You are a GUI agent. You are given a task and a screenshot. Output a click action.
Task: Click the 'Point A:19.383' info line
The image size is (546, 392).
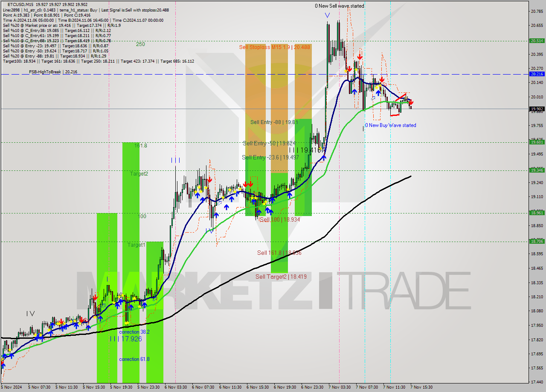46,15
